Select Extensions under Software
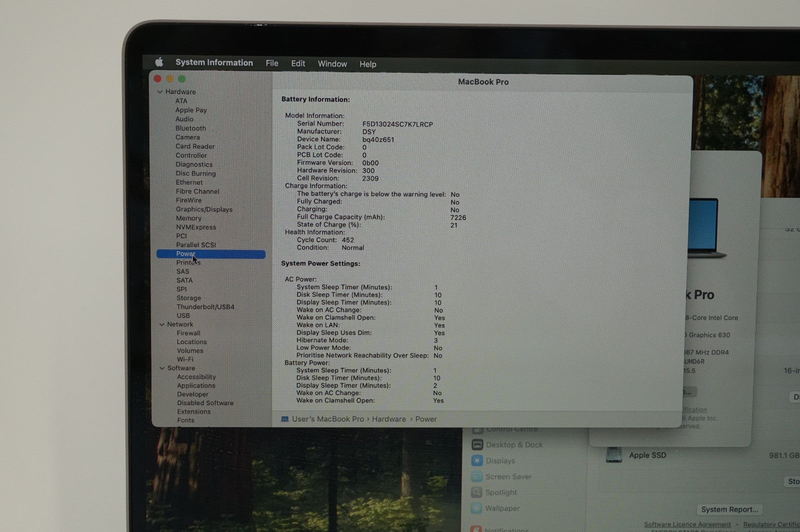The width and height of the screenshot is (800, 532). click(193, 412)
